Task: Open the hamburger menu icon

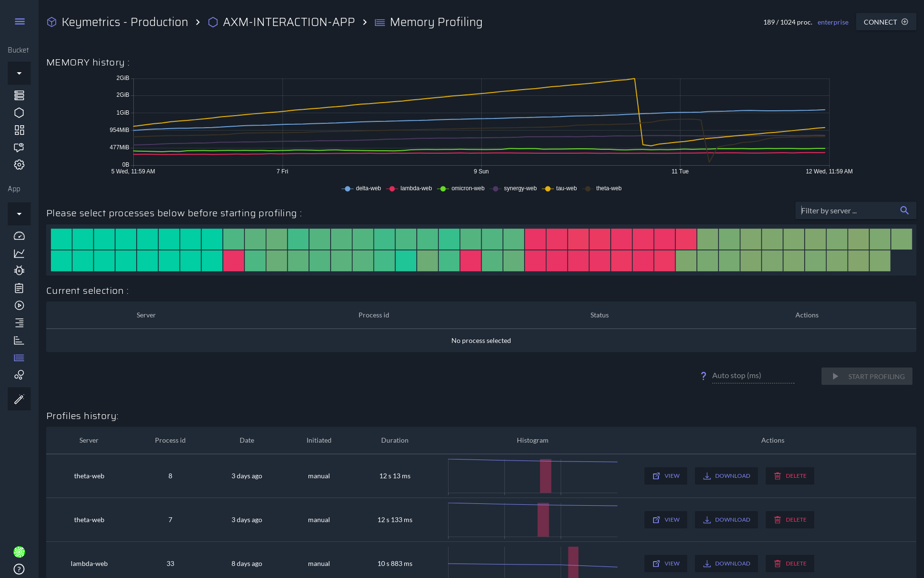Action: tap(19, 22)
